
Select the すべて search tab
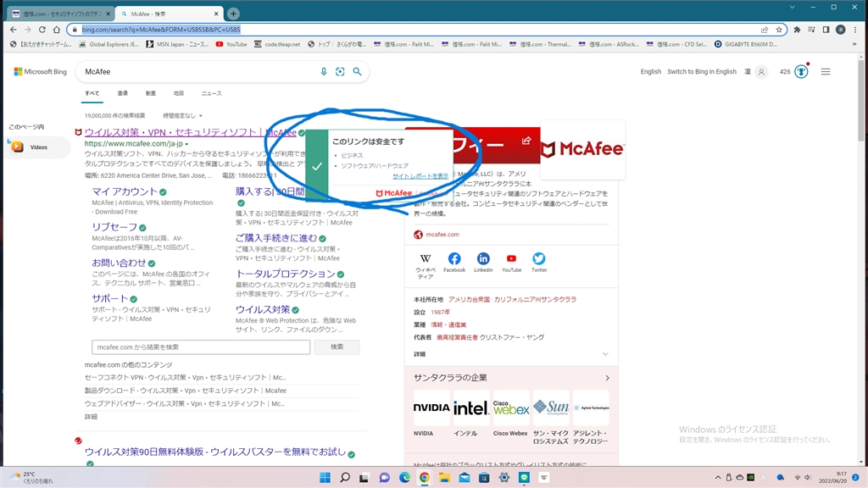coord(92,93)
